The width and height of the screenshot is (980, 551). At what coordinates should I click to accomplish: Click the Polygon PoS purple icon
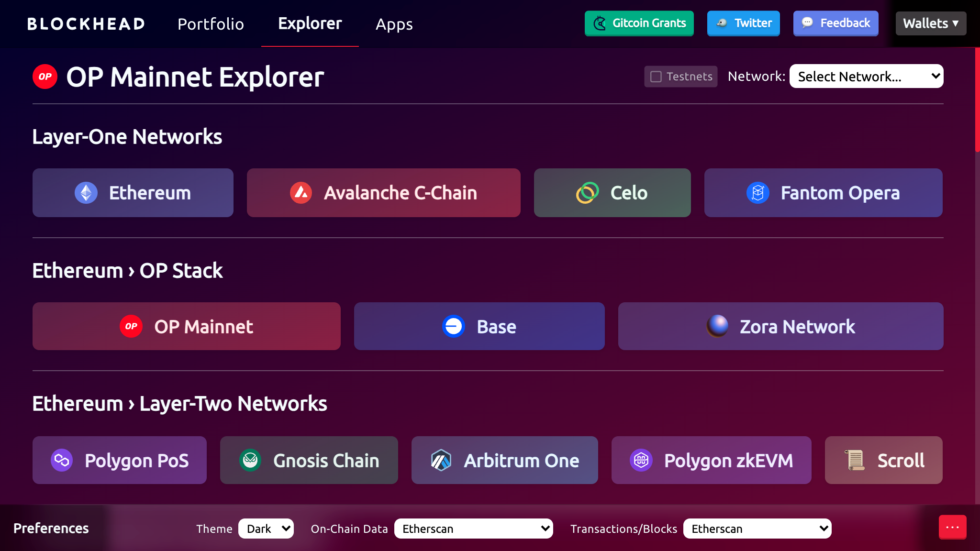click(x=62, y=460)
